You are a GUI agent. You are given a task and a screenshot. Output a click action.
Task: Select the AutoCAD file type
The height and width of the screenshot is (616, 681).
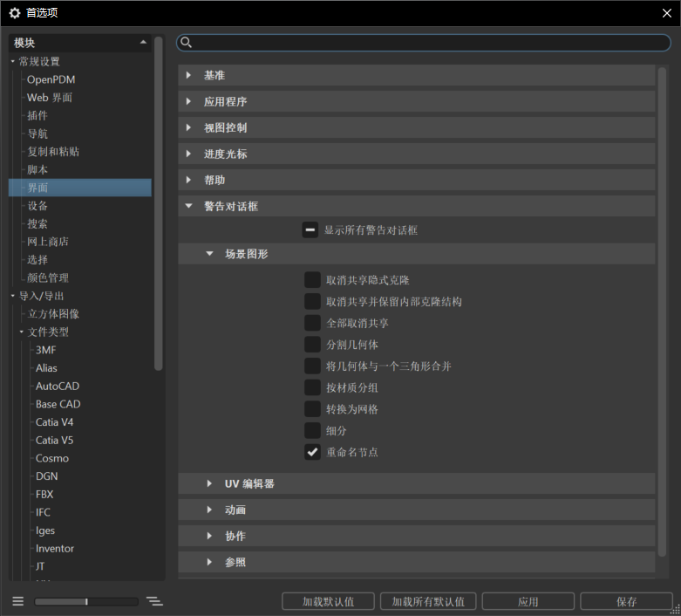(58, 386)
